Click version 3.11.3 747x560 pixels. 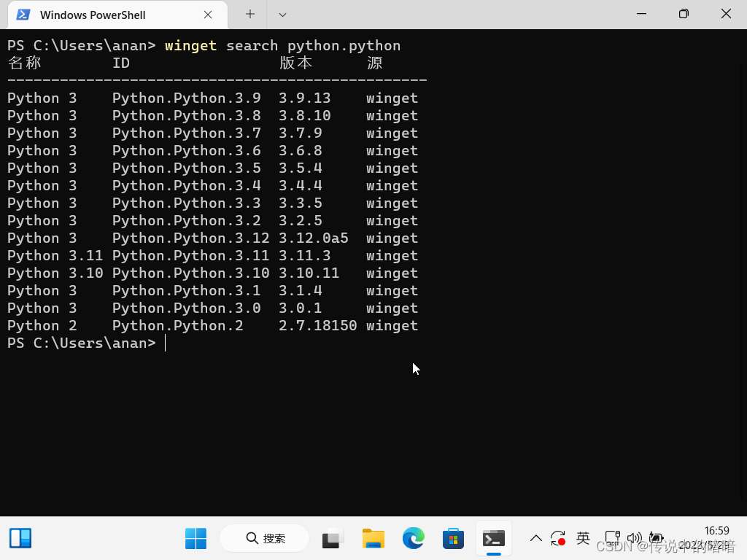tap(304, 256)
